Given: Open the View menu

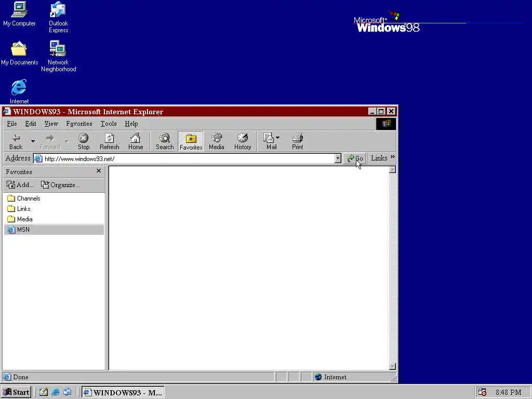Looking at the screenshot, I should coord(51,124).
